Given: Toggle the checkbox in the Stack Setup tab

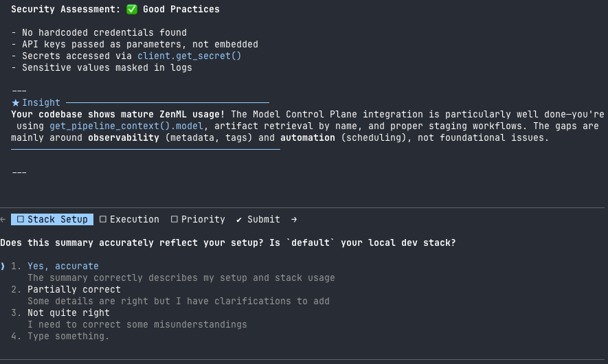Looking at the screenshot, I should point(21,219).
